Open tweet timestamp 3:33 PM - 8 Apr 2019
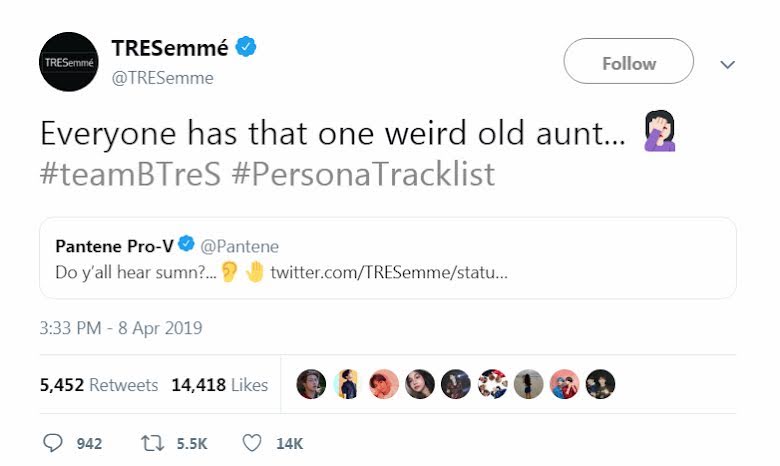This screenshot has height=466, width=780. tap(121, 328)
